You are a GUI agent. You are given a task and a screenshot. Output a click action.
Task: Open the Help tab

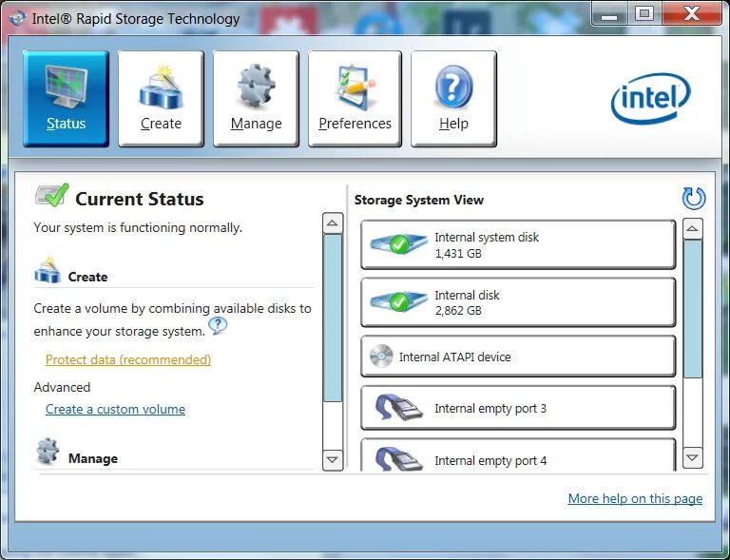453,99
